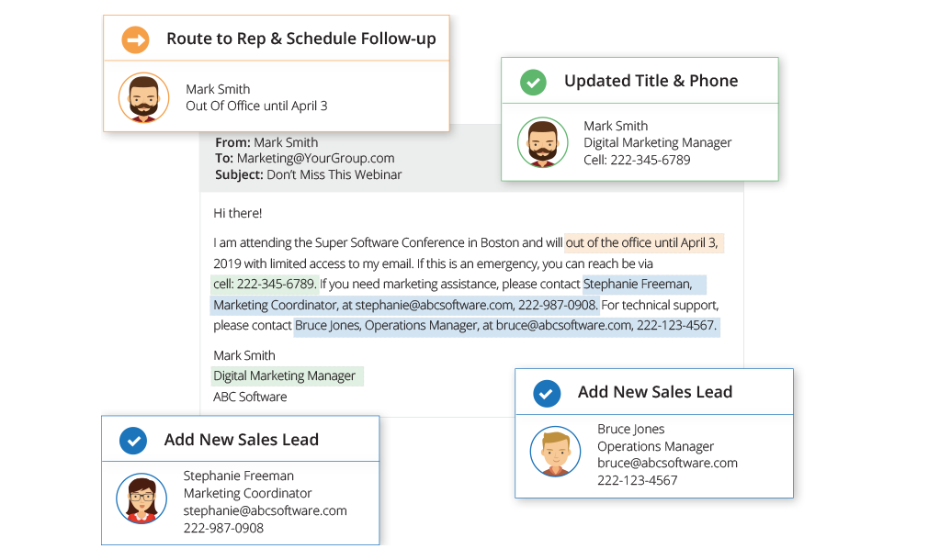This screenshot has height=560, width=951.
Task: Open Stephanie Freeman's avatar picture
Action: [x=142, y=498]
